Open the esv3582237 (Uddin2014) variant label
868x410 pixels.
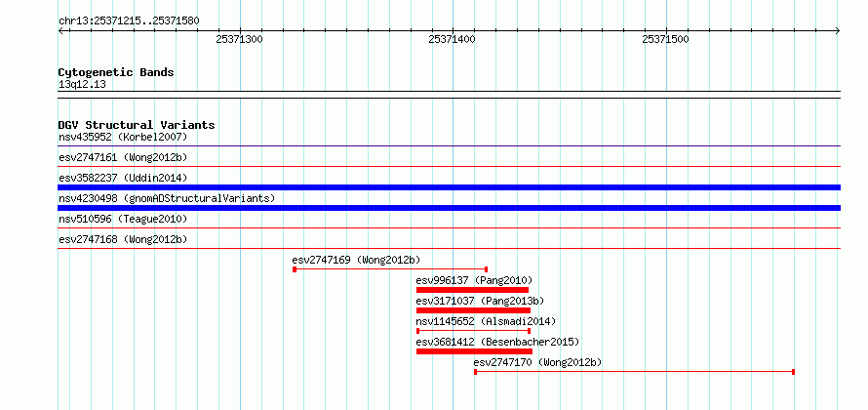[123, 178]
